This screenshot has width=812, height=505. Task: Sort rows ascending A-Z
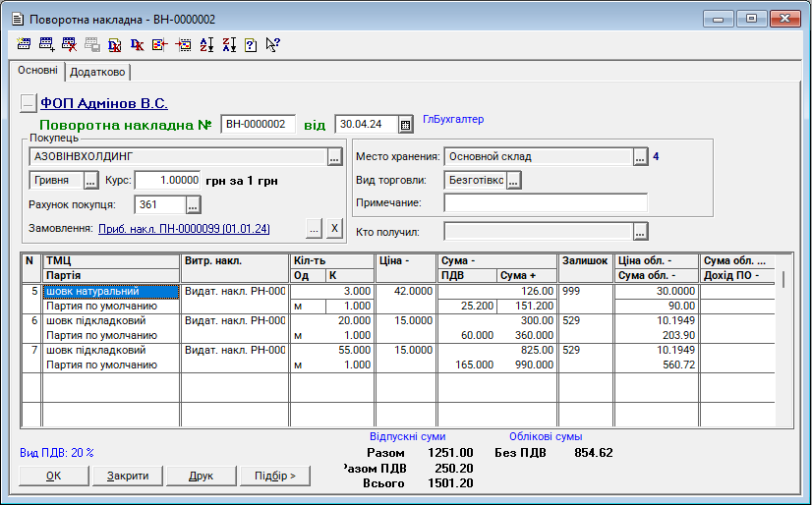click(206, 44)
